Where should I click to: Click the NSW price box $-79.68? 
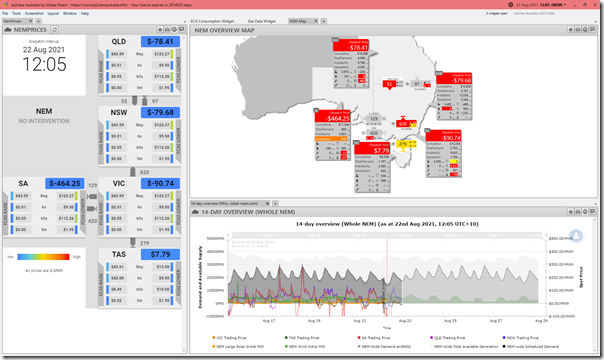[x=160, y=112]
